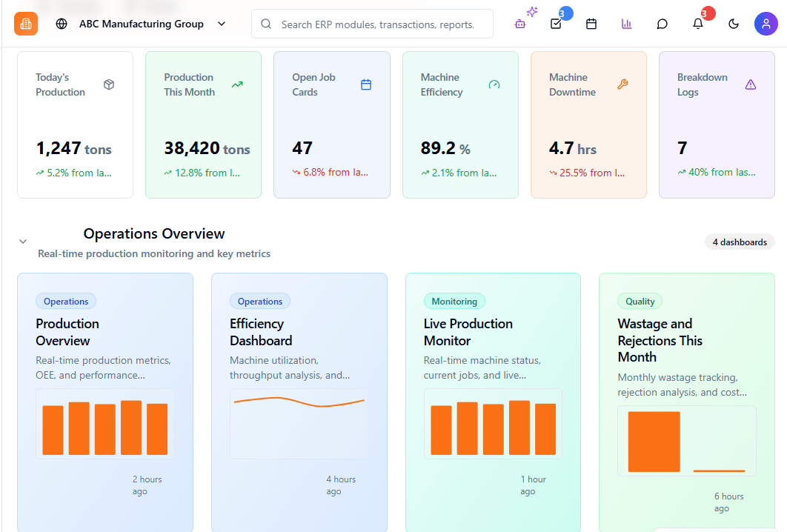787x532 pixels.
Task: Toggle dark mode moon icon
Action: pyautogui.click(x=734, y=24)
